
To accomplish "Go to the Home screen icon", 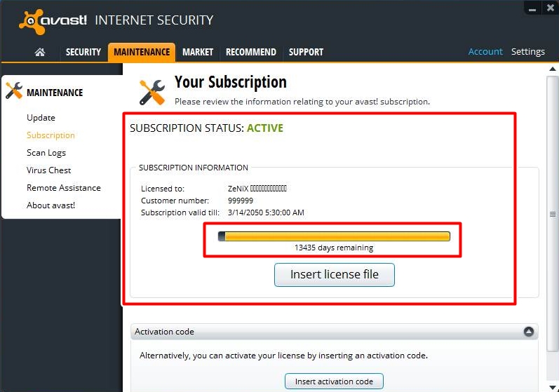I will [x=40, y=52].
